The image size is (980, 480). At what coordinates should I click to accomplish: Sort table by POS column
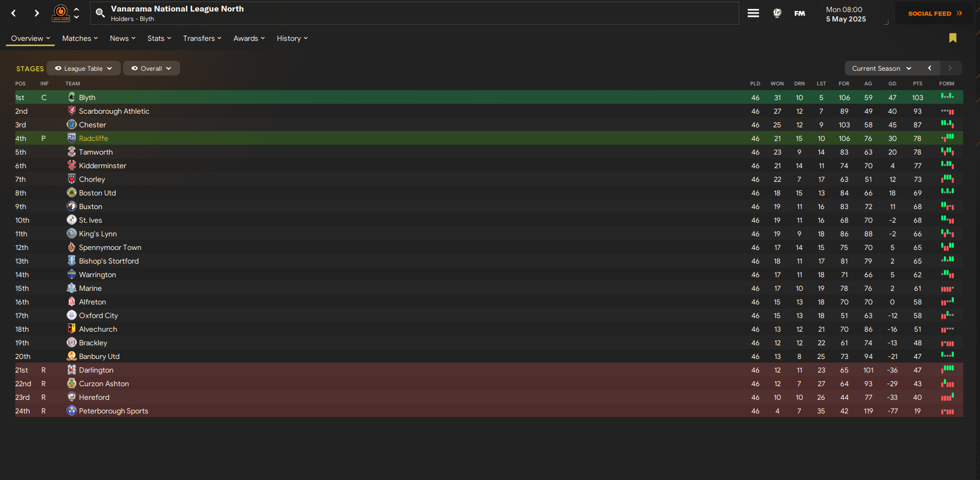click(x=20, y=84)
